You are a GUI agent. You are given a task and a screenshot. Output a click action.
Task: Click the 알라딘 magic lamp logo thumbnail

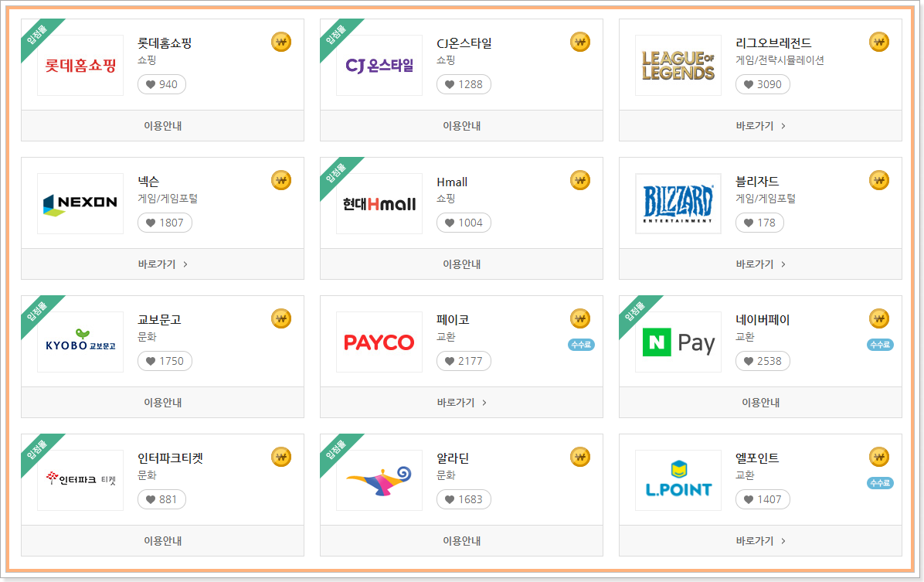pos(379,481)
